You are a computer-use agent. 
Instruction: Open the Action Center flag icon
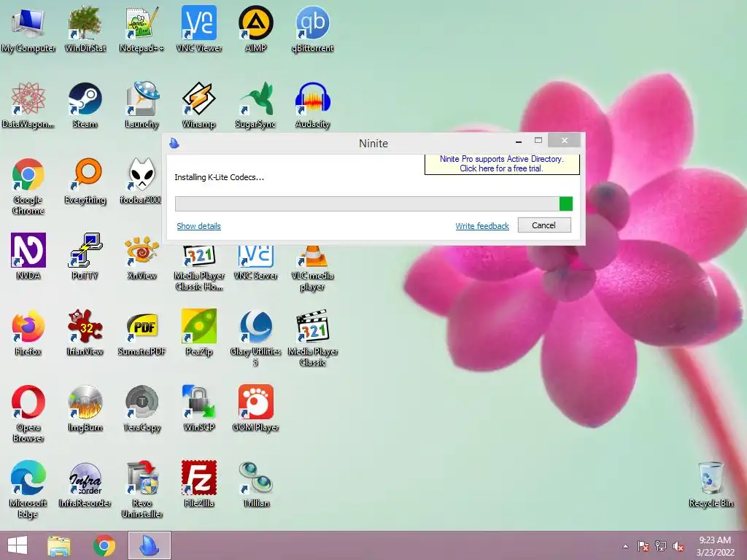pos(643,546)
